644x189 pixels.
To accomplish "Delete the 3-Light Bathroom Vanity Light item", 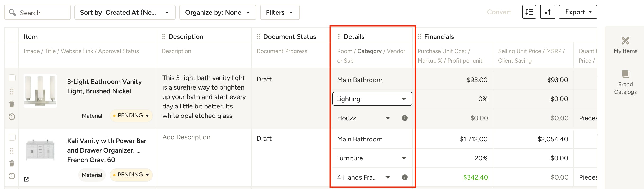I will click(x=12, y=104).
